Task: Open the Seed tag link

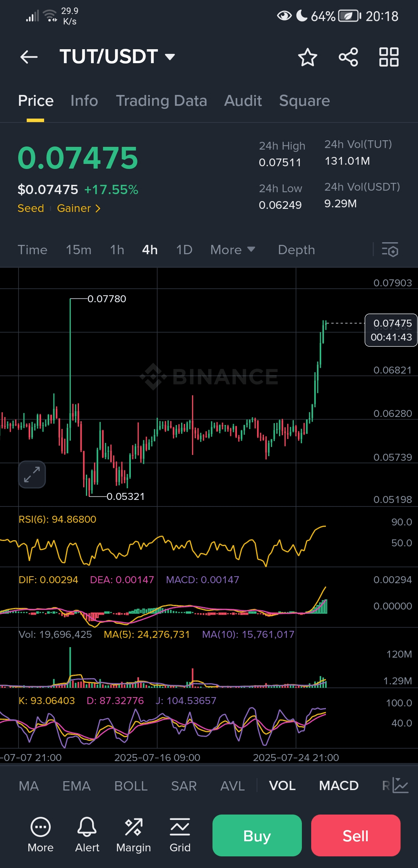Action: [31, 208]
